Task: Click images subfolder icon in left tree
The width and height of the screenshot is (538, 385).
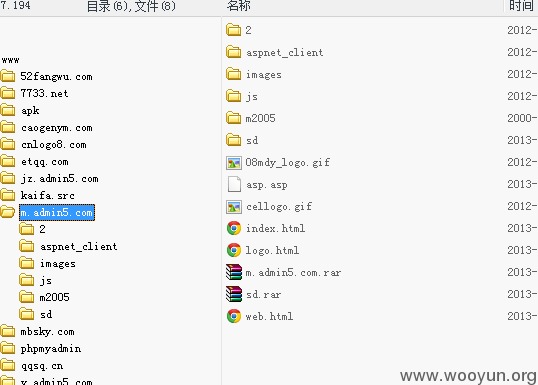Action: pyautogui.click(x=27, y=263)
